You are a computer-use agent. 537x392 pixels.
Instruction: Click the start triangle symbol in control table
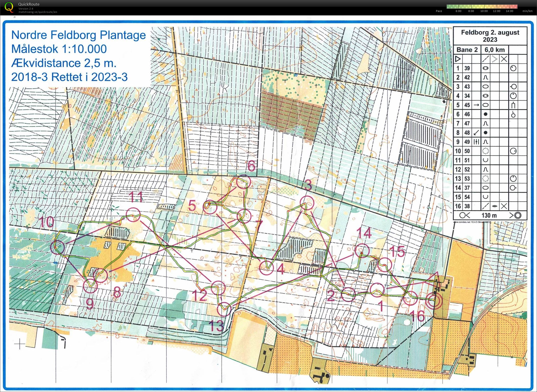pos(458,59)
